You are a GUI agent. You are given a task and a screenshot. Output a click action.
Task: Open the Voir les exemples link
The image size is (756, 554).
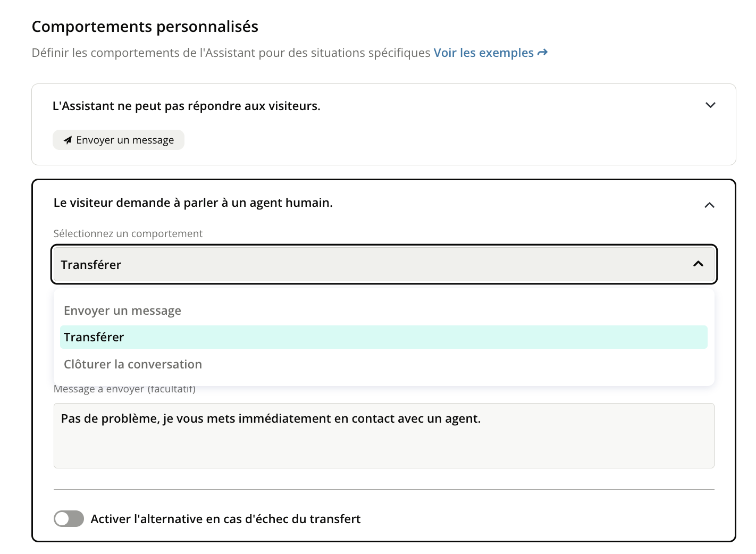tap(483, 53)
